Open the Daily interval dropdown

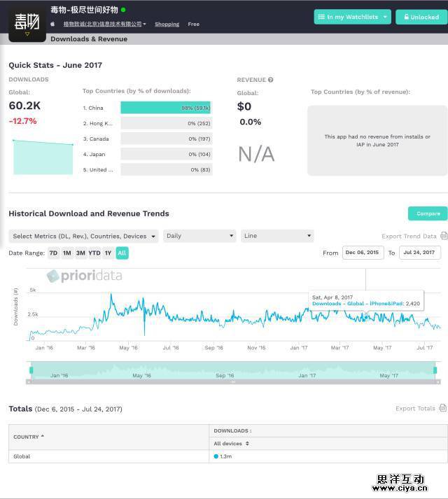tap(199, 236)
